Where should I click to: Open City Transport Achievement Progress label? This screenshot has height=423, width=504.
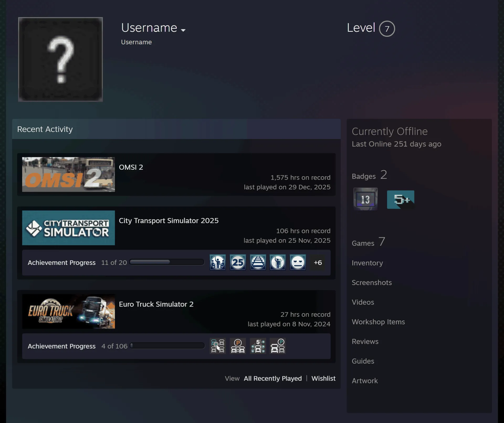click(x=62, y=263)
